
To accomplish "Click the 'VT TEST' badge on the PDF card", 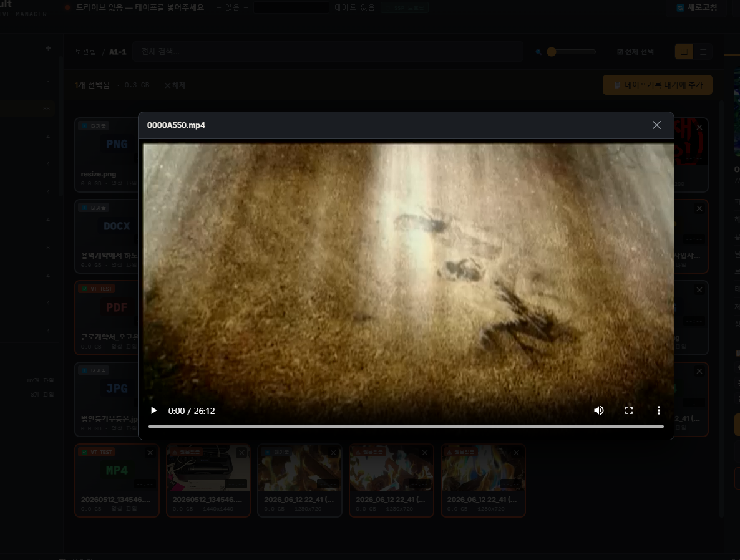I will click(x=97, y=289).
